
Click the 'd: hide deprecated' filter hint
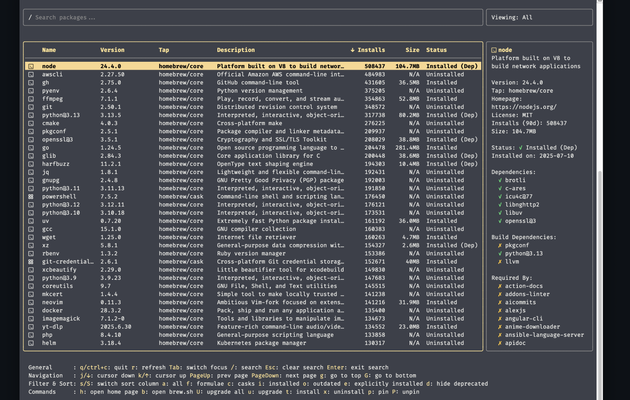[x=457, y=384]
